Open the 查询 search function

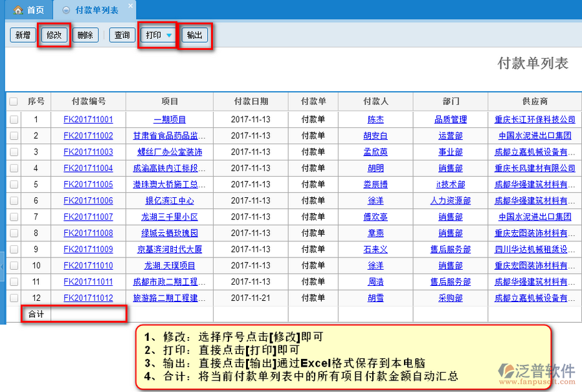(x=122, y=35)
